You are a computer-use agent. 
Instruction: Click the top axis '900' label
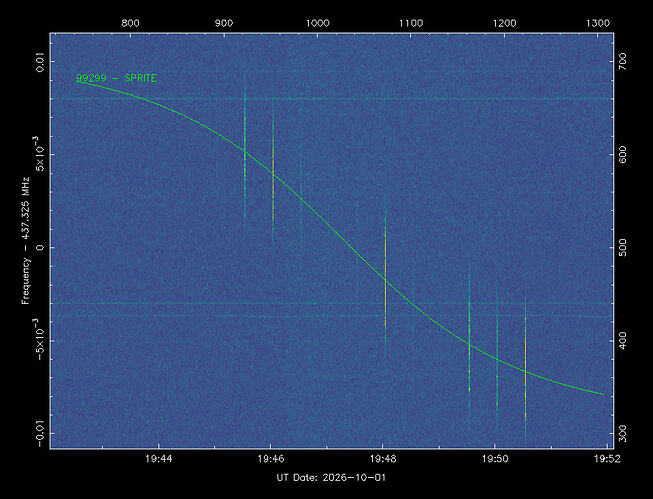[x=224, y=23]
